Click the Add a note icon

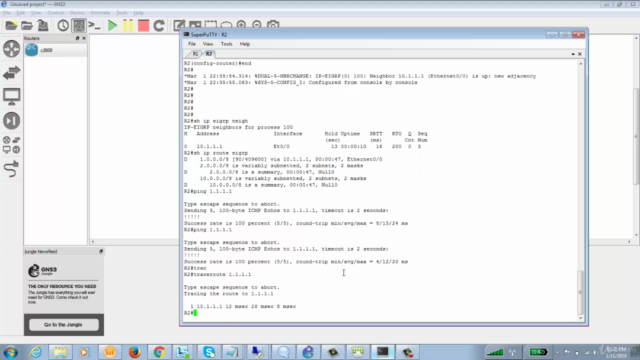tap(180, 25)
